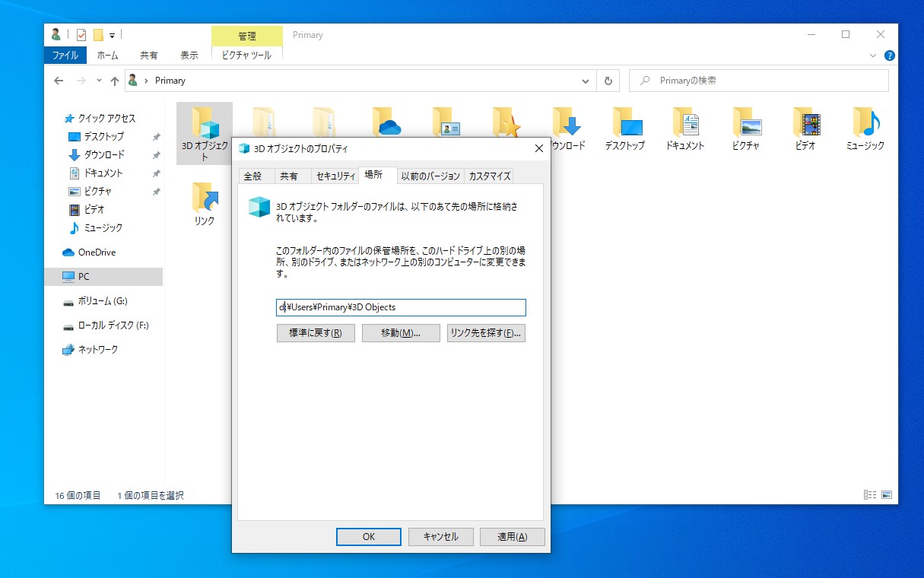
Task: Open the ファイル ribbon menu
Action: pyautogui.click(x=65, y=56)
